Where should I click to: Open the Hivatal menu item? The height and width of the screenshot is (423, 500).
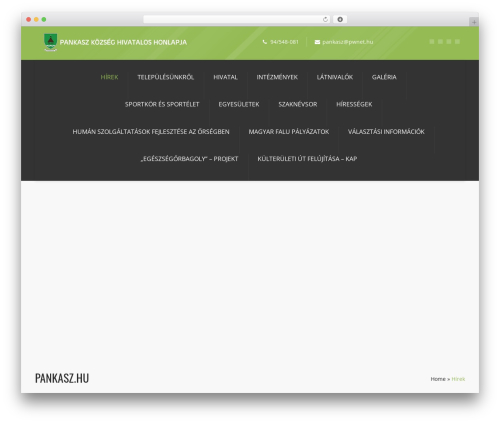coord(225,77)
